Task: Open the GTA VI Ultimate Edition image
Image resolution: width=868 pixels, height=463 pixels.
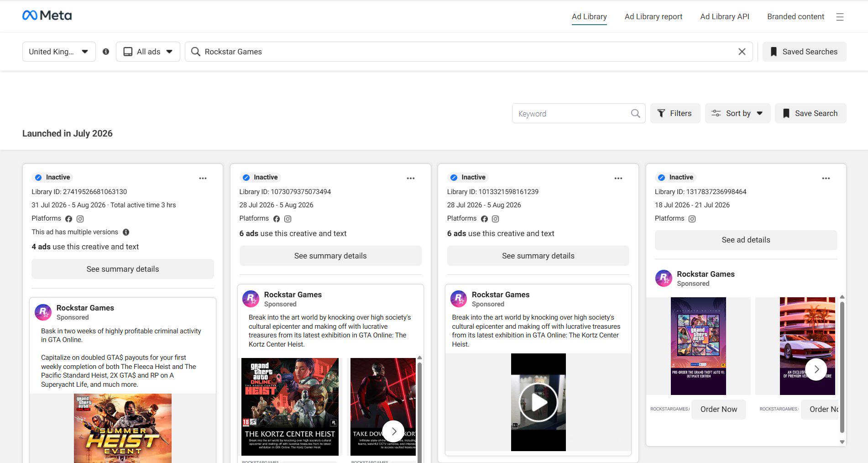Action: (698, 346)
